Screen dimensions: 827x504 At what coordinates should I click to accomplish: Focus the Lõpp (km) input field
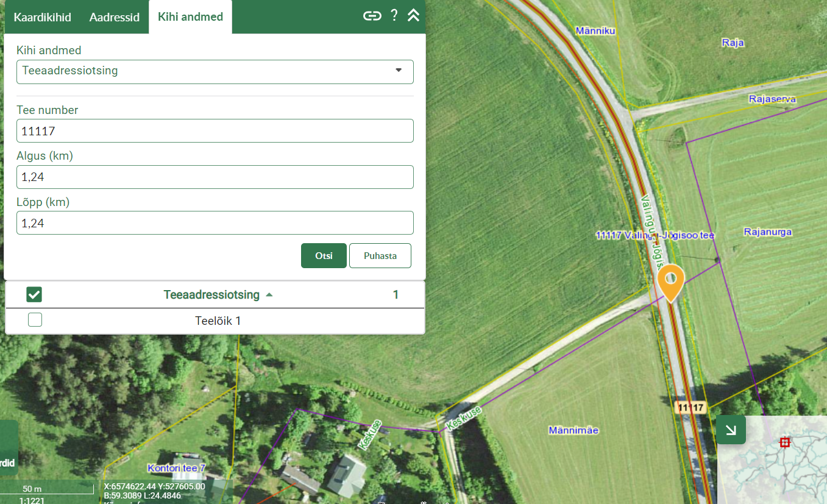pyautogui.click(x=215, y=223)
